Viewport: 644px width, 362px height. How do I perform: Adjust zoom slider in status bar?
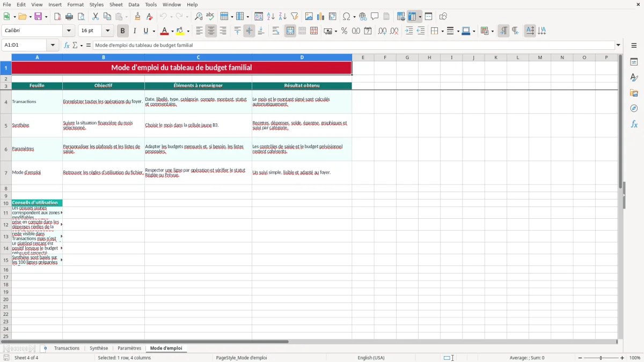click(x=601, y=358)
